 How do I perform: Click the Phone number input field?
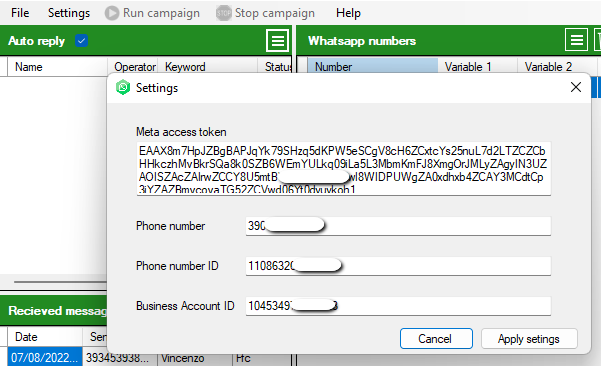coord(398,226)
